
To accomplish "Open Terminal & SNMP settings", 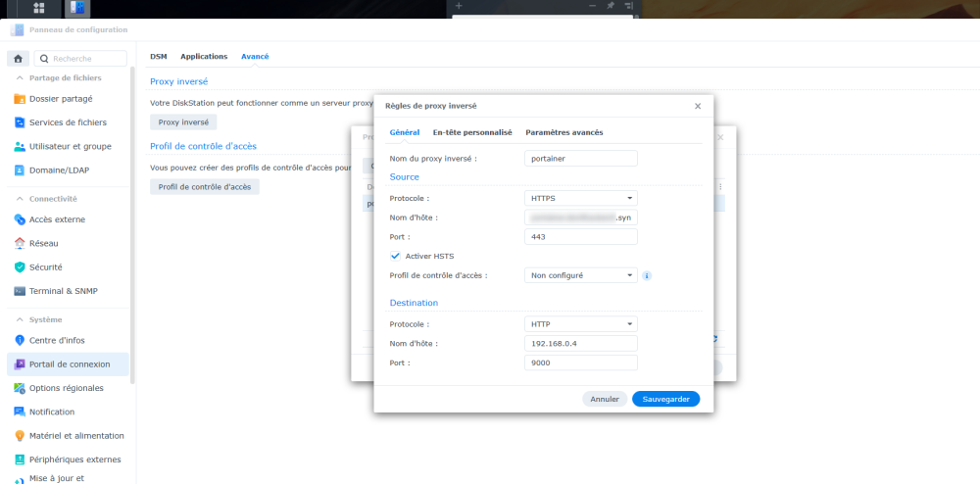I will [63, 291].
